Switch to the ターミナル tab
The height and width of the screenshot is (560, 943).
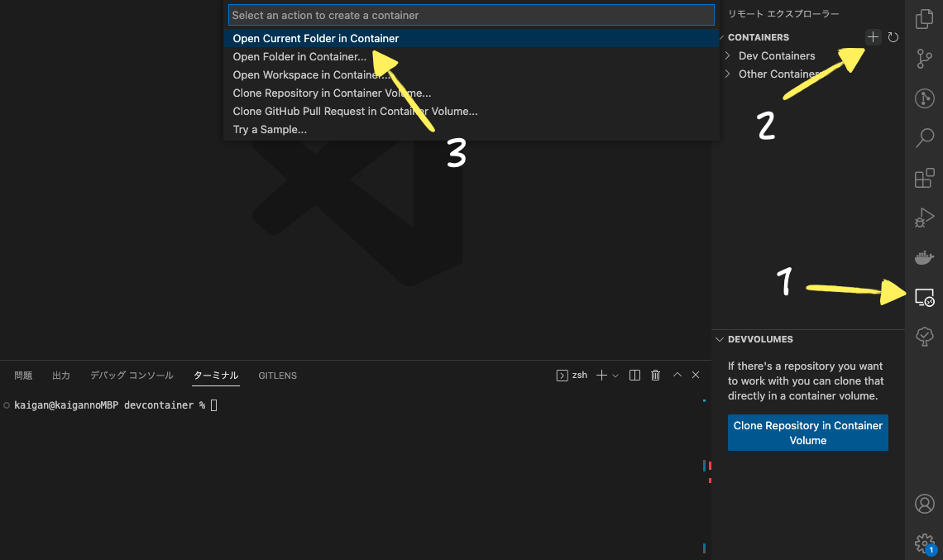[216, 376]
